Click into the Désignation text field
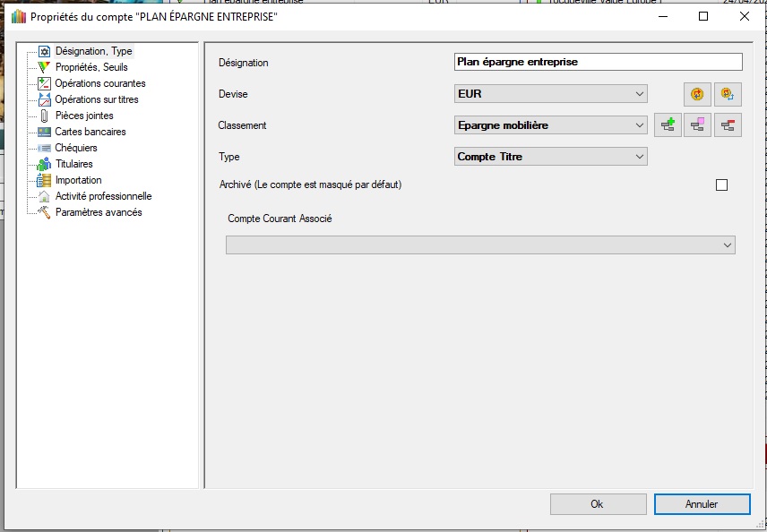The height and width of the screenshot is (532, 767). coord(599,62)
